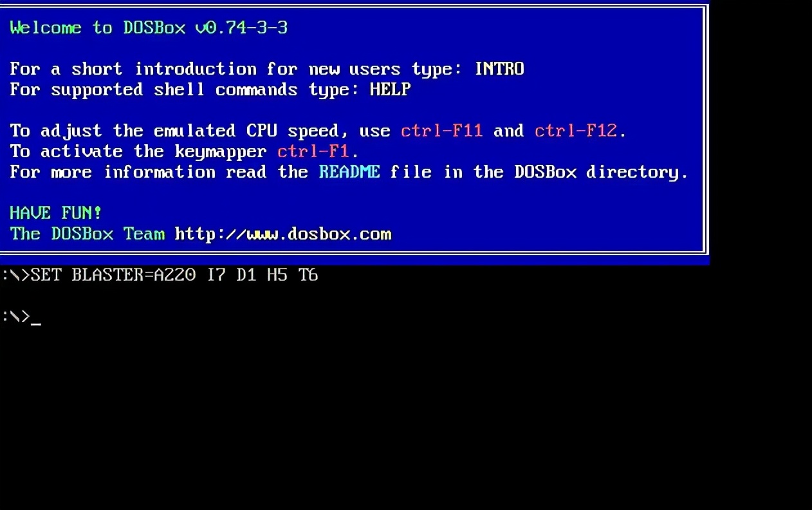The image size is (812, 510).
Task: Click the red ctrl-F1 keymapper shortcut
Action: (x=313, y=151)
